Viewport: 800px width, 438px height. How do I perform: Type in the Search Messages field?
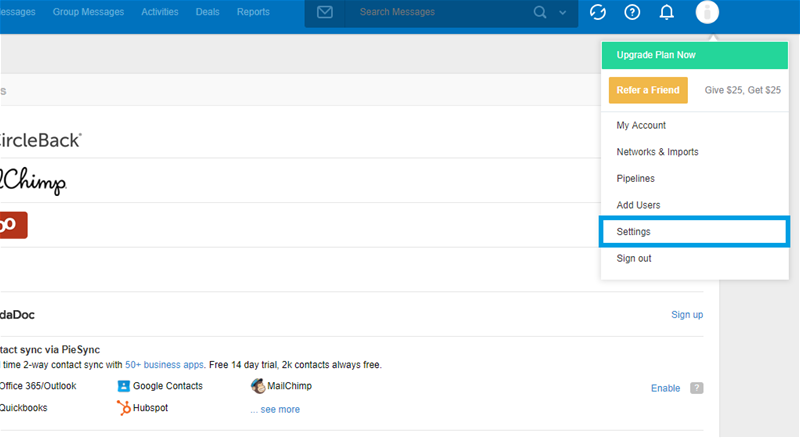pyautogui.click(x=440, y=12)
